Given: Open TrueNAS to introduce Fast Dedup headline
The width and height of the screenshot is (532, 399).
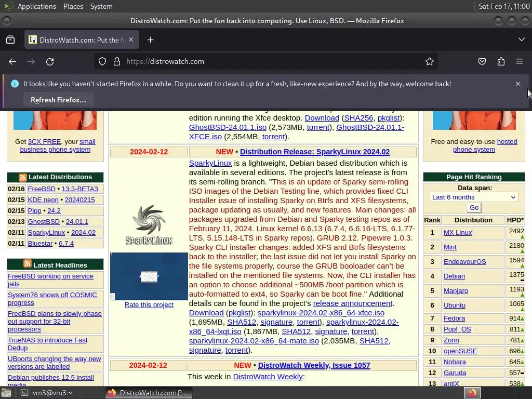Looking at the screenshot, I should pyautogui.click(x=47, y=344).
